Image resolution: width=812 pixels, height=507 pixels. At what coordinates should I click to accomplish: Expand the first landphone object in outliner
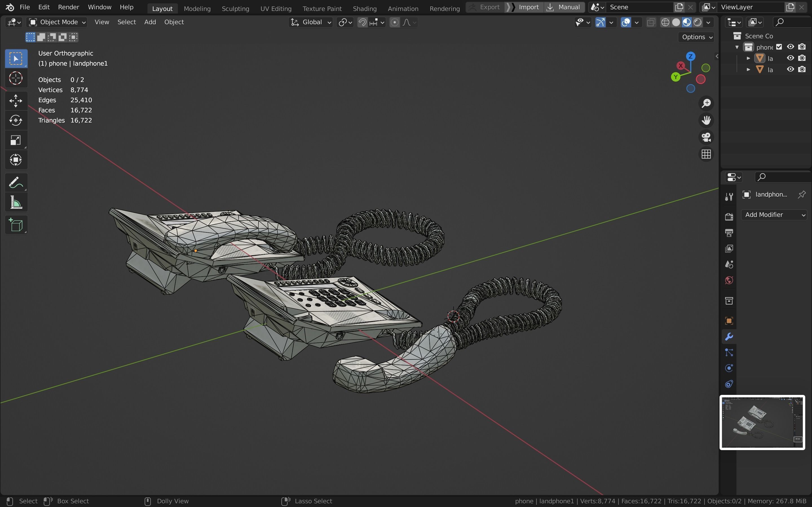(748, 58)
